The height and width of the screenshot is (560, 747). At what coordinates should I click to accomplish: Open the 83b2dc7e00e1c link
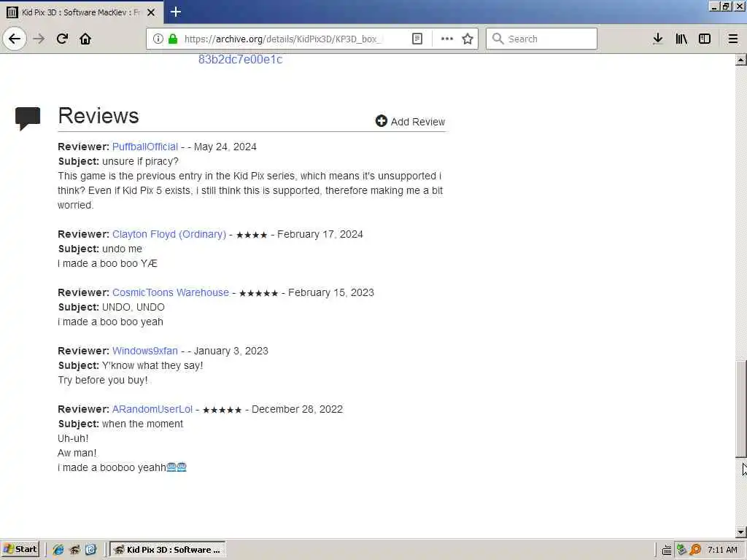[x=240, y=60]
